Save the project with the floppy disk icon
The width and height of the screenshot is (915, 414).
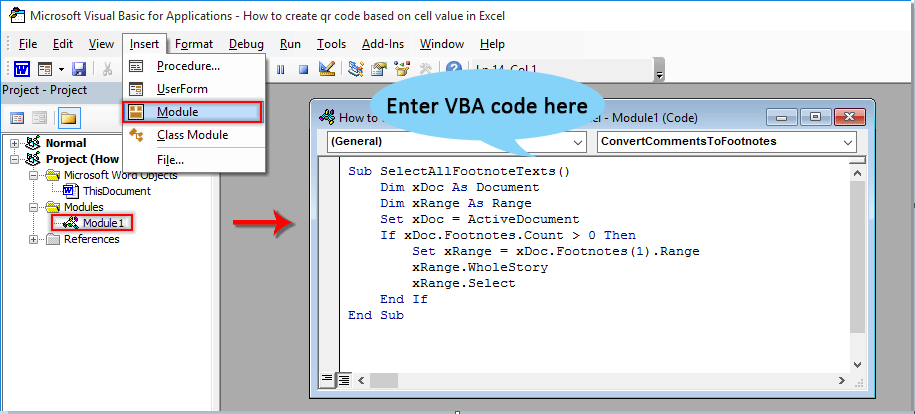(x=79, y=69)
